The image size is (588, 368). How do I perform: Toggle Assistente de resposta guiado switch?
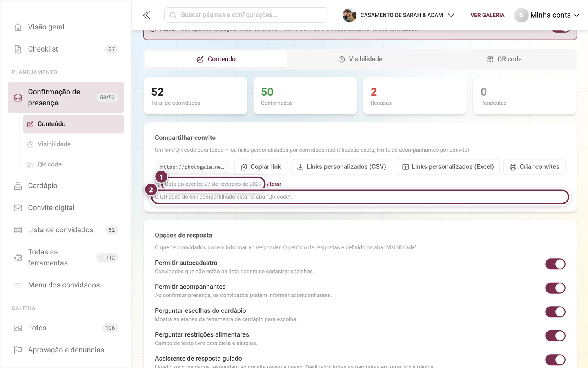(555, 360)
